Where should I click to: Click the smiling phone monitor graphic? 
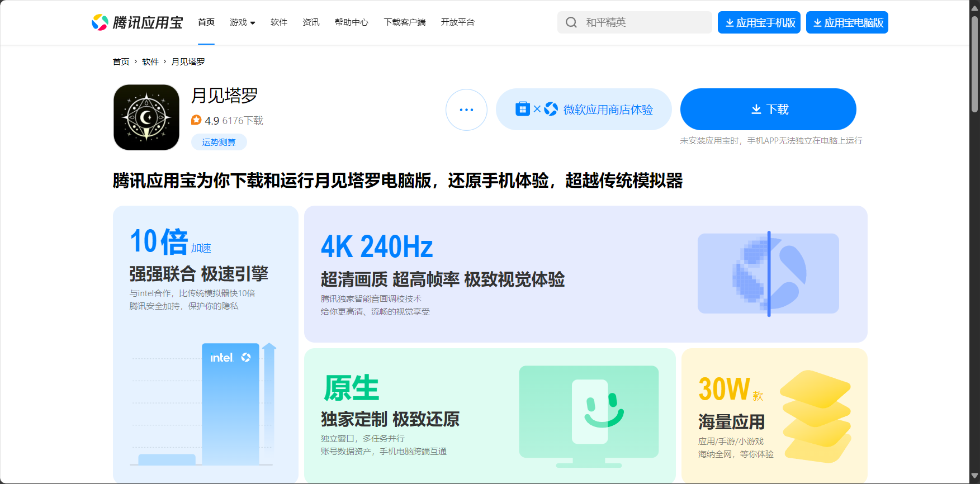[x=589, y=416]
